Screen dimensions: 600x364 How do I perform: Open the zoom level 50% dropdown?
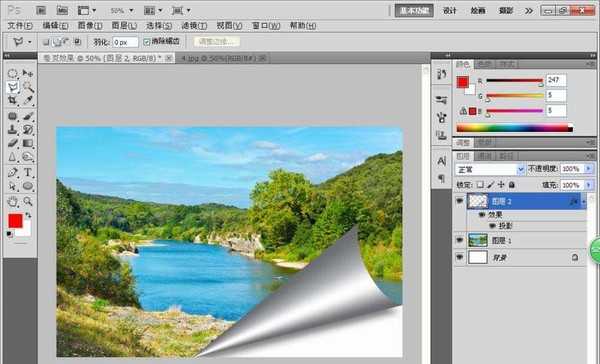(x=122, y=11)
